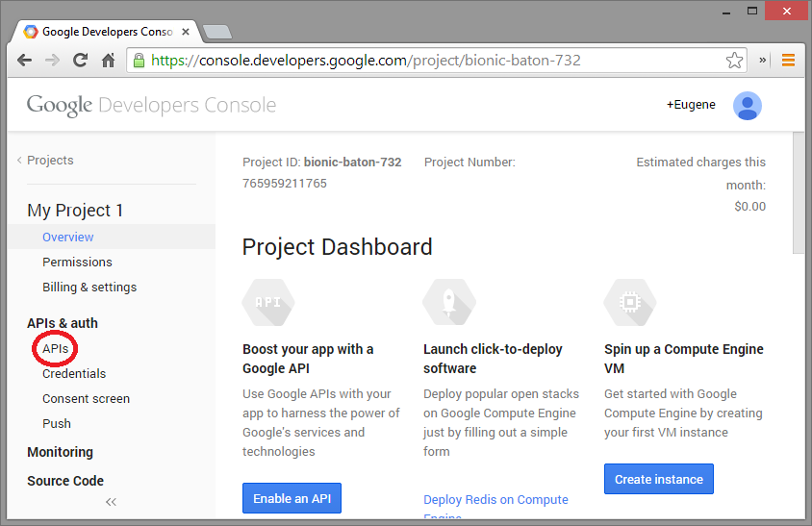Open the Chrome hamburger menu
Image resolution: width=812 pixels, height=526 pixels.
(x=788, y=61)
